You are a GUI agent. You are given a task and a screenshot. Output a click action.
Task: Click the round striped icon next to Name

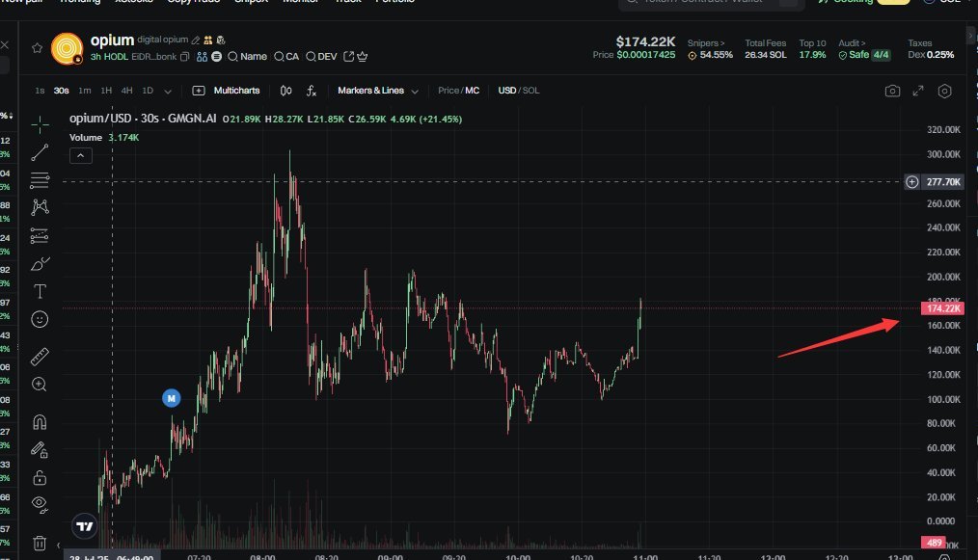click(x=216, y=57)
